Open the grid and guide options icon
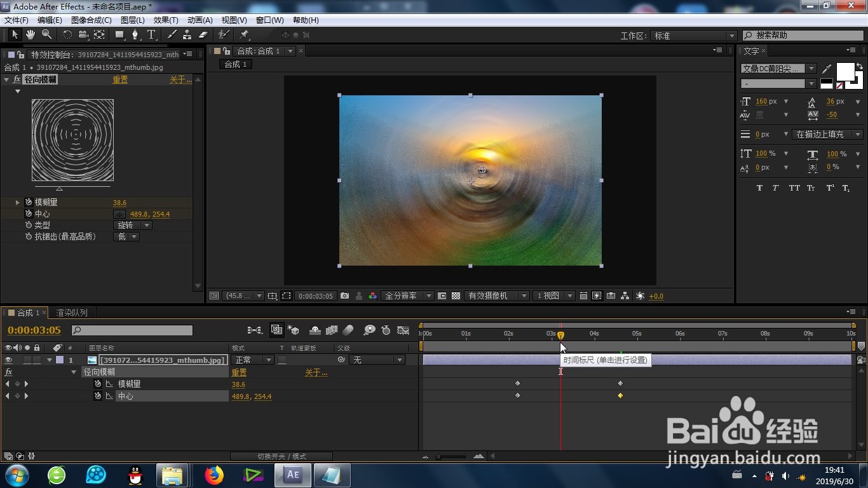 tap(273, 296)
